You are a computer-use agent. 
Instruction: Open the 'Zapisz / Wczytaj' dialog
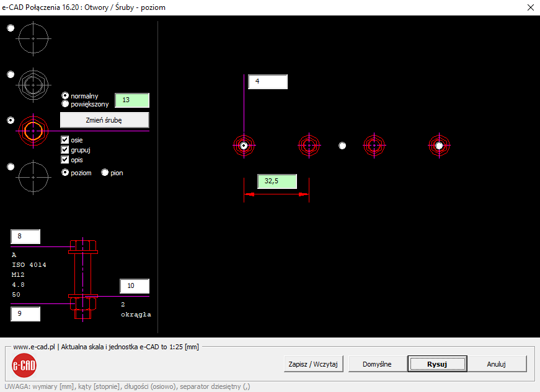tap(313, 364)
